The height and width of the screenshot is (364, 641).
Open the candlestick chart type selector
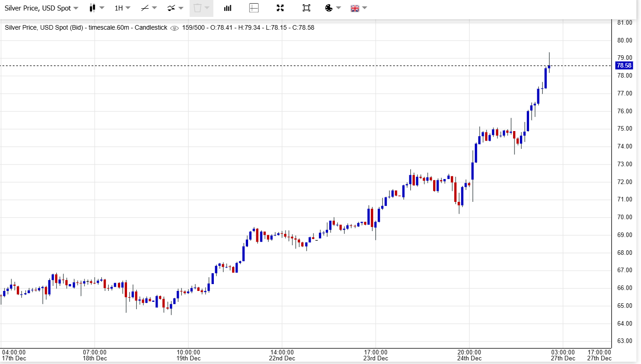(x=96, y=8)
